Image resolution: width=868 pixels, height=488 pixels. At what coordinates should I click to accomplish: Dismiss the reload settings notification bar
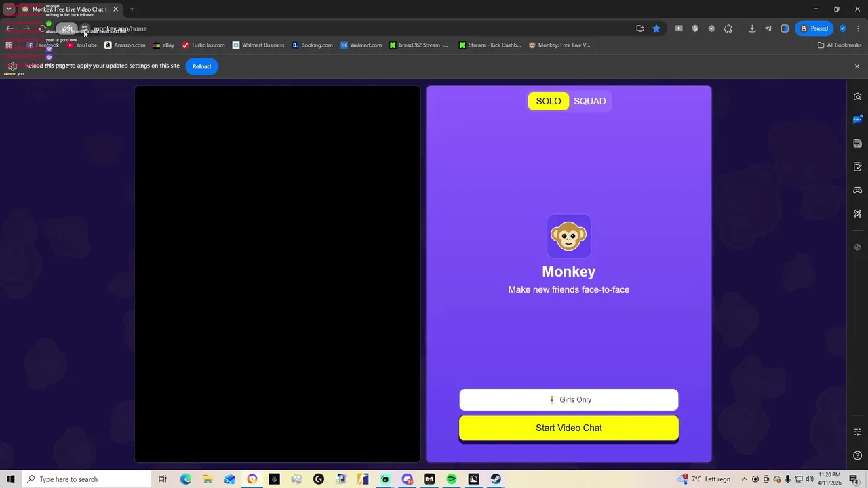(x=857, y=66)
